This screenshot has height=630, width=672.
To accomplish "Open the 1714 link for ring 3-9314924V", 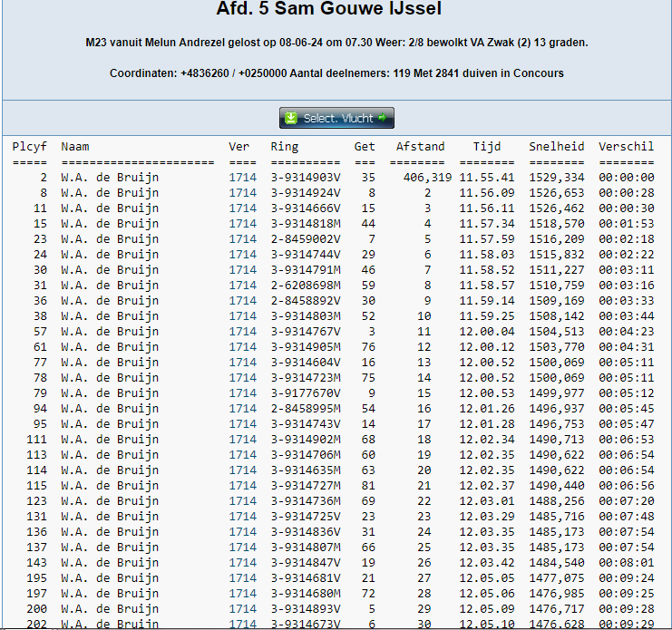I will click(242, 193).
